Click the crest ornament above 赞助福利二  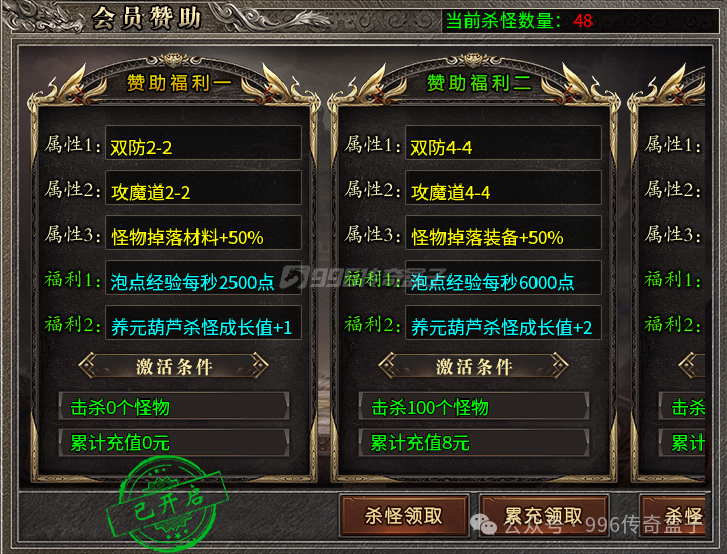[x=473, y=60]
